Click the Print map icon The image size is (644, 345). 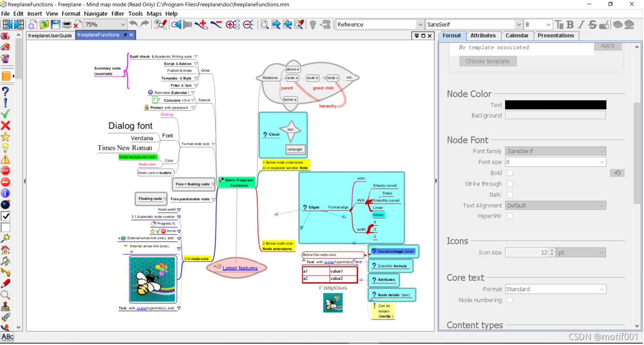(67, 25)
